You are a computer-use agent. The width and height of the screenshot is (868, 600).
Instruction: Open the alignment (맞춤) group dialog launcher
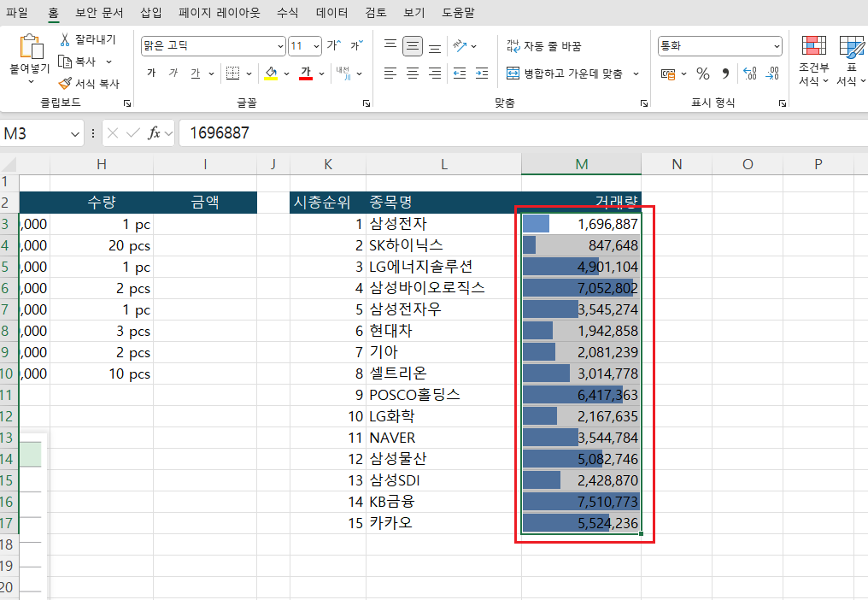(644, 103)
